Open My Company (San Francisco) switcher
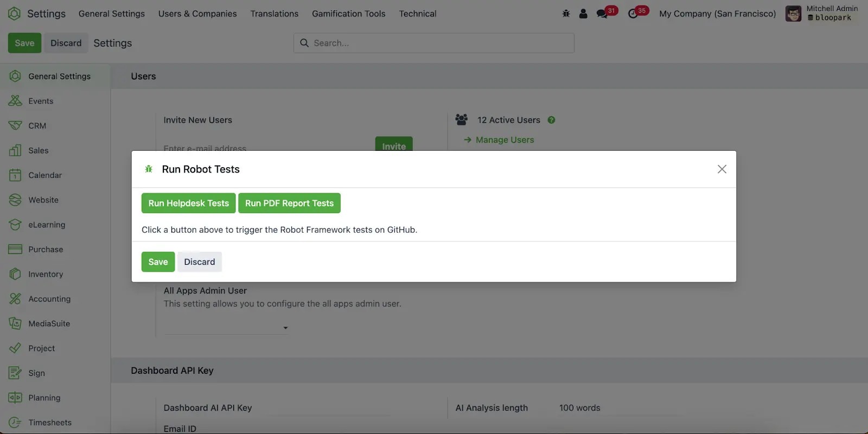 (x=718, y=14)
